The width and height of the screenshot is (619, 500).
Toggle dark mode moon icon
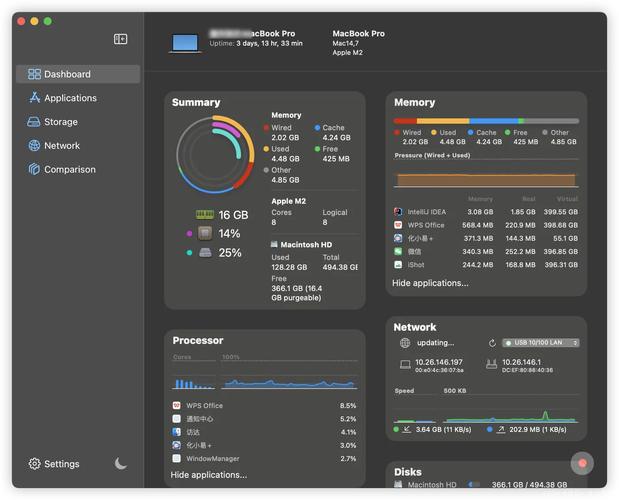coord(121,463)
